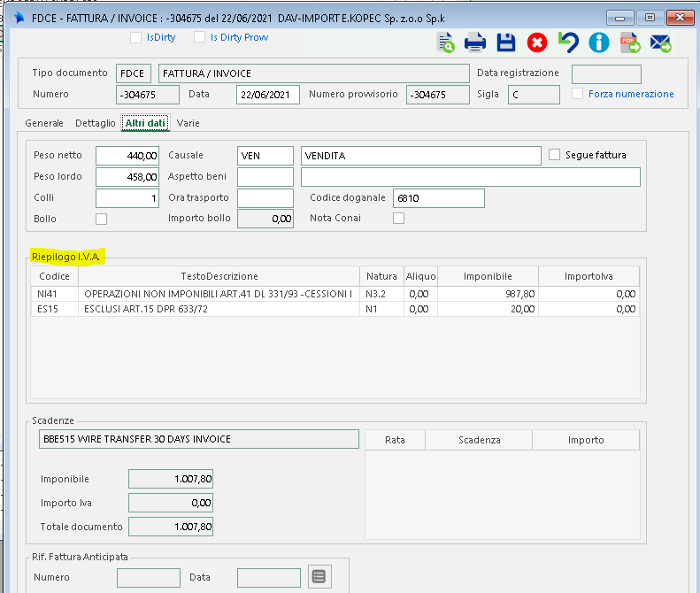Click Aspetto beni code field

pyautogui.click(x=265, y=177)
